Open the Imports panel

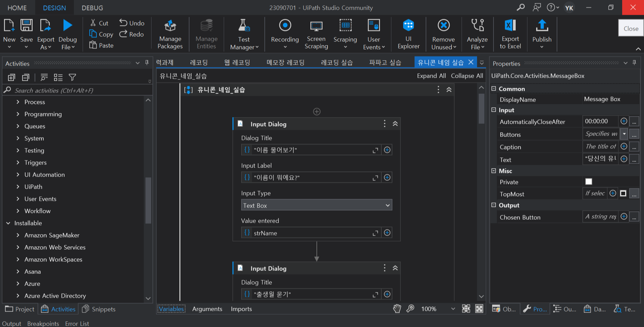tap(241, 309)
